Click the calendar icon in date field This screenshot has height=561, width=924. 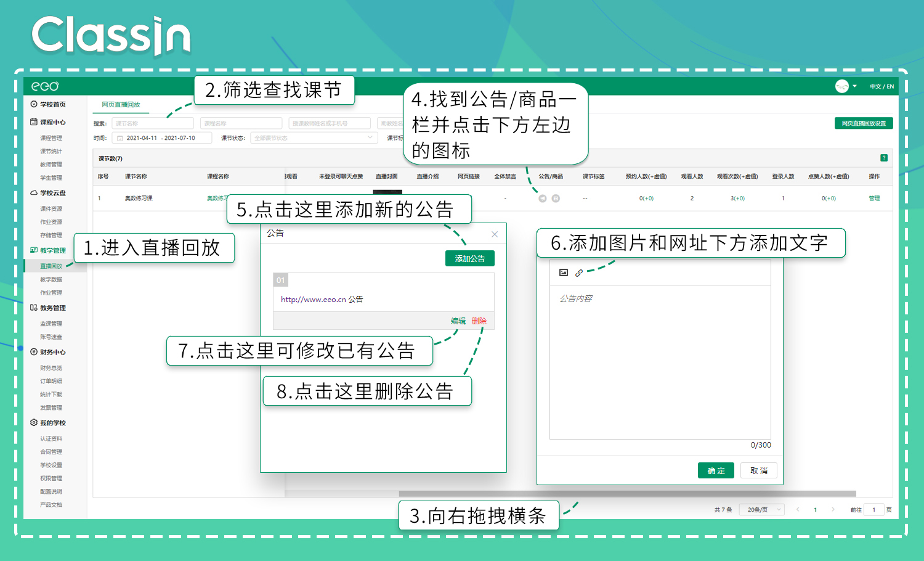tap(120, 138)
